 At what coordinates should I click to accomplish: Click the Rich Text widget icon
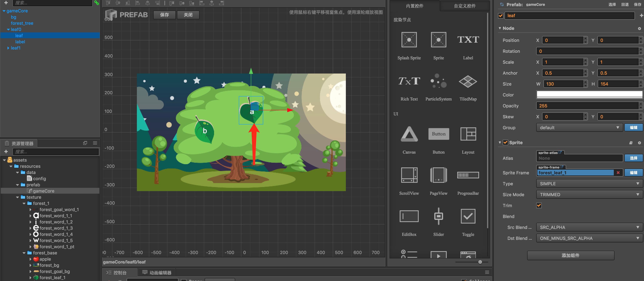click(x=409, y=81)
